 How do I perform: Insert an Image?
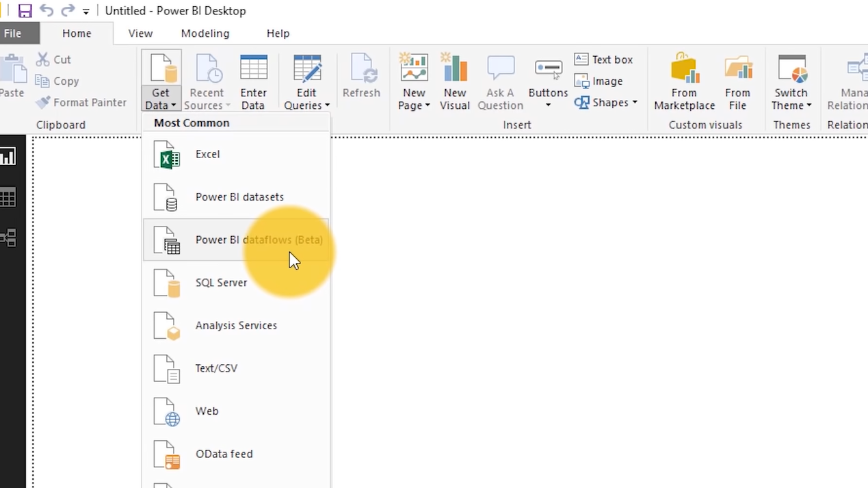coord(599,81)
